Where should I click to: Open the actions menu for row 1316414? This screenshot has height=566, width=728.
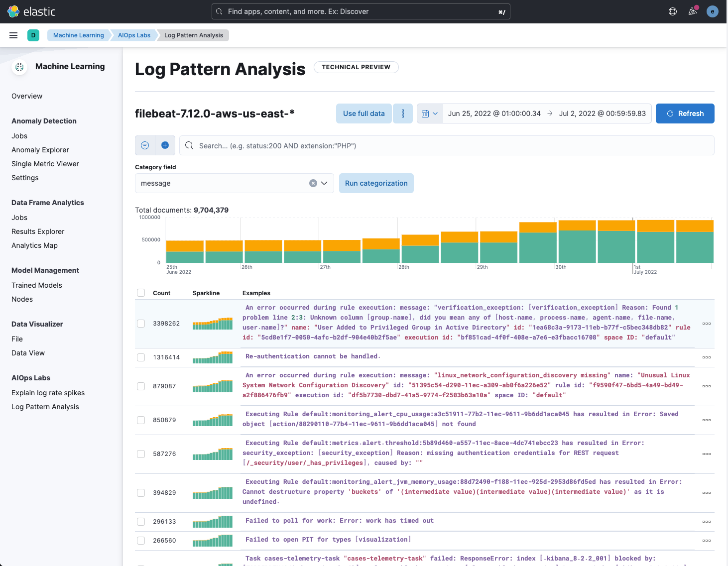click(706, 357)
